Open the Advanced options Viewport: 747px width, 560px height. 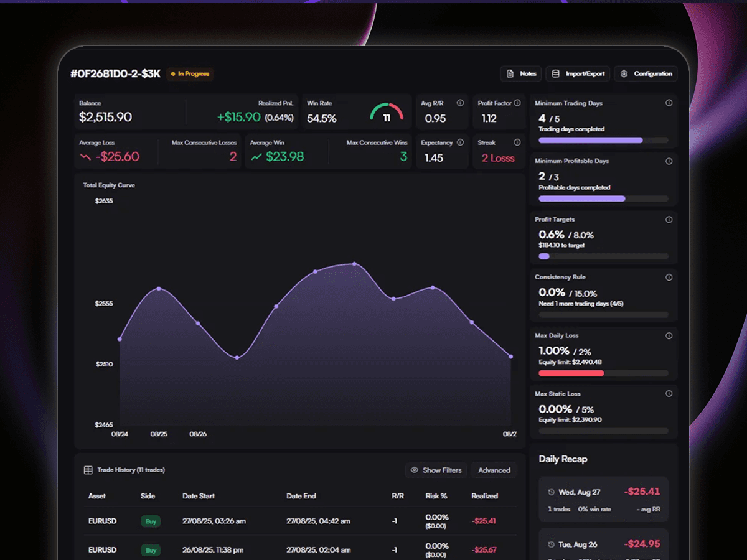494,470
